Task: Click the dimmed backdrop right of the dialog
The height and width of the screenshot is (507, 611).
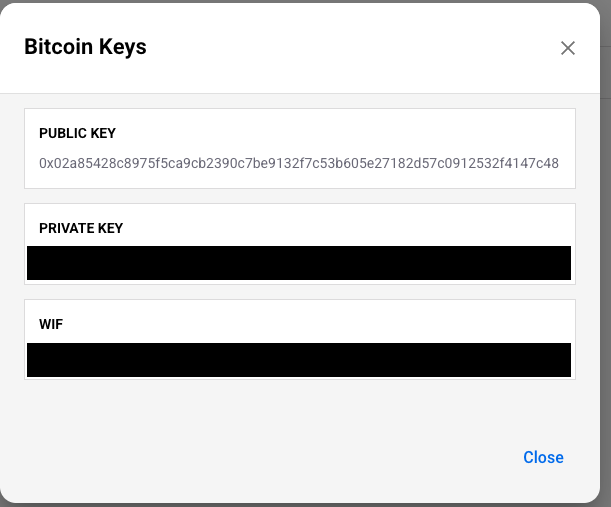Action: pyautogui.click(x=605, y=250)
